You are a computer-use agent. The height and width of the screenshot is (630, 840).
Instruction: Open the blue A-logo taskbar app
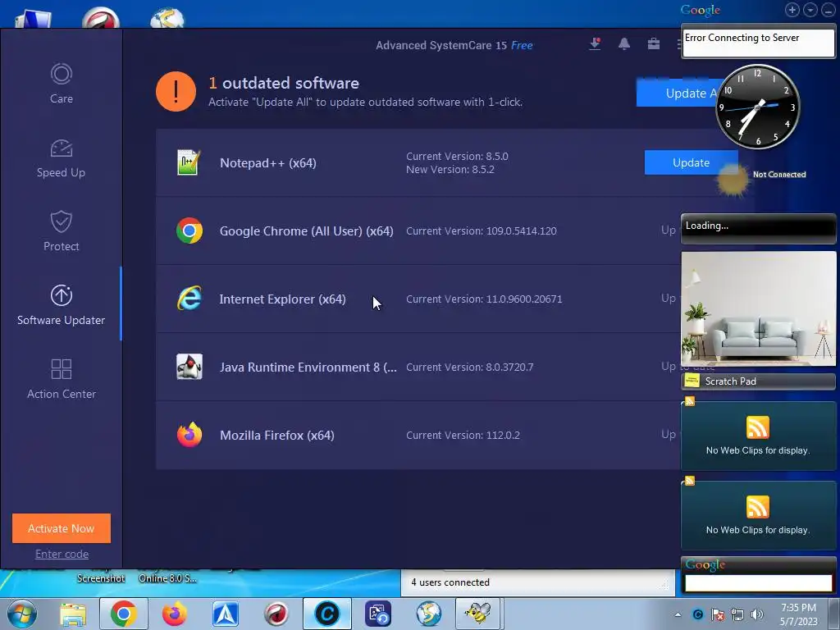coord(226,614)
